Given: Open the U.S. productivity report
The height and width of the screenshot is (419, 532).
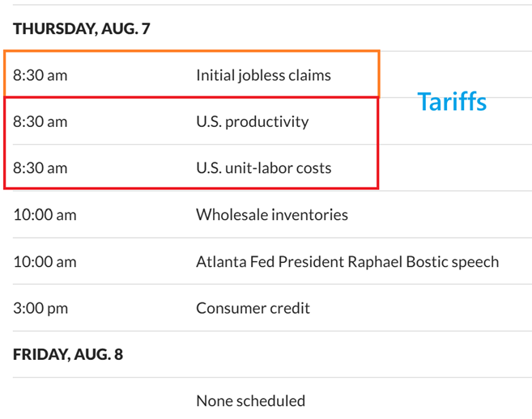Looking at the screenshot, I should [x=252, y=122].
